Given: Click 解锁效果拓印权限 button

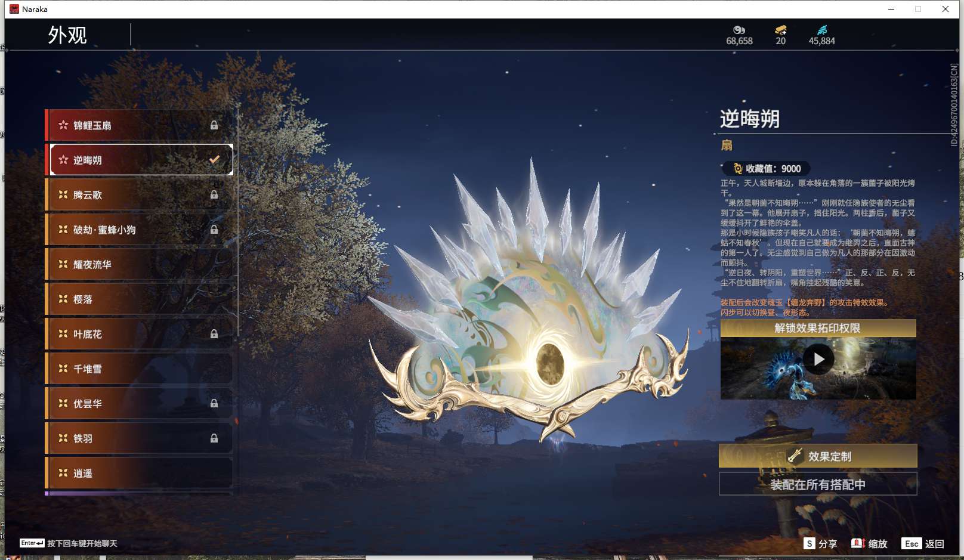Looking at the screenshot, I should pos(818,328).
